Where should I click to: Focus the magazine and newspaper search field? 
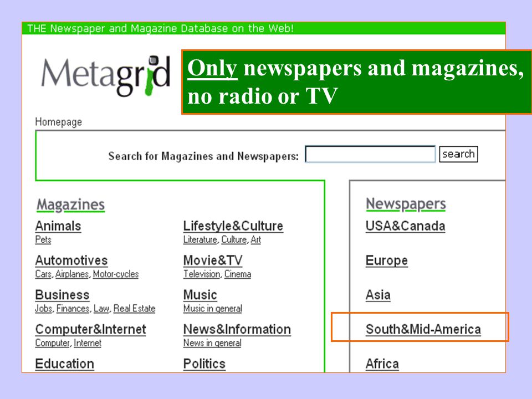(x=370, y=155)
